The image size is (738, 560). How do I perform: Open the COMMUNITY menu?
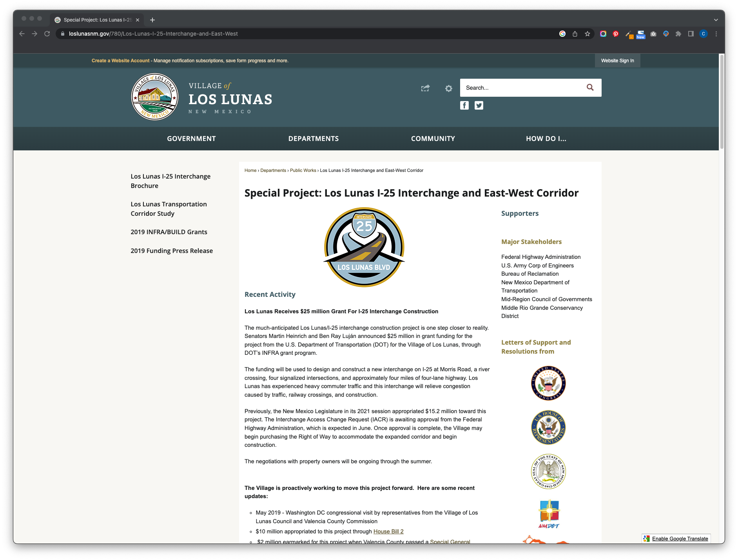pyautogui.click(x=433, y=139)
